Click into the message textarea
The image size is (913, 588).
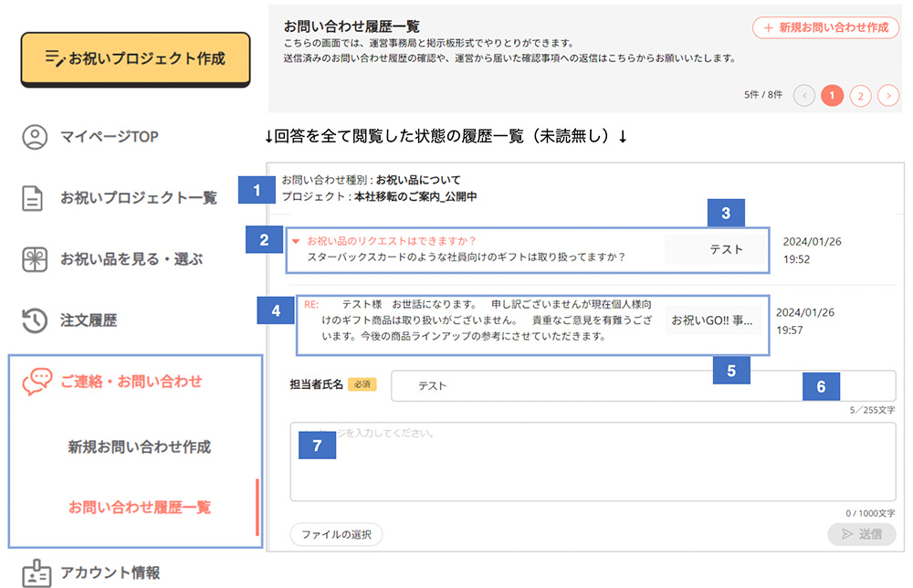pyautogui.click(x=592, y=462)
